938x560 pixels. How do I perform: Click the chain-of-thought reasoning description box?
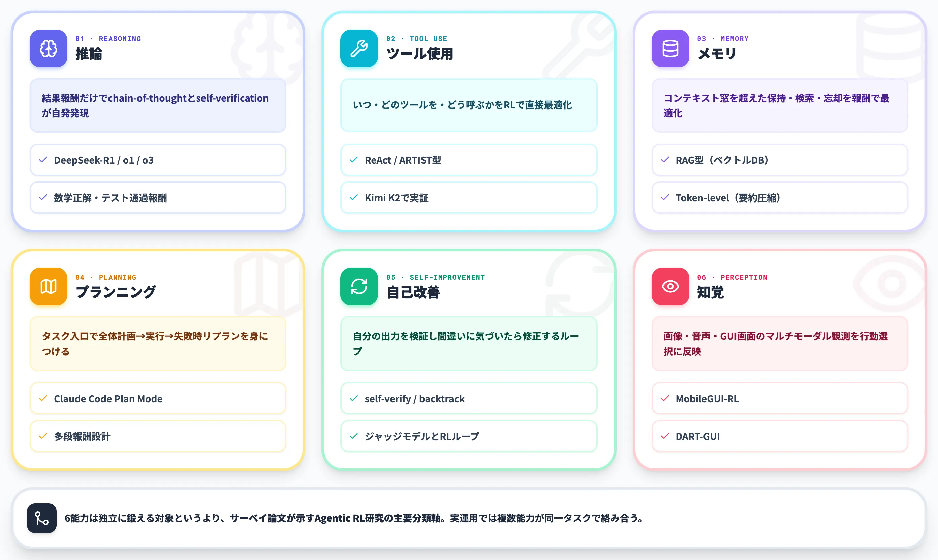[x=158, y=105]
